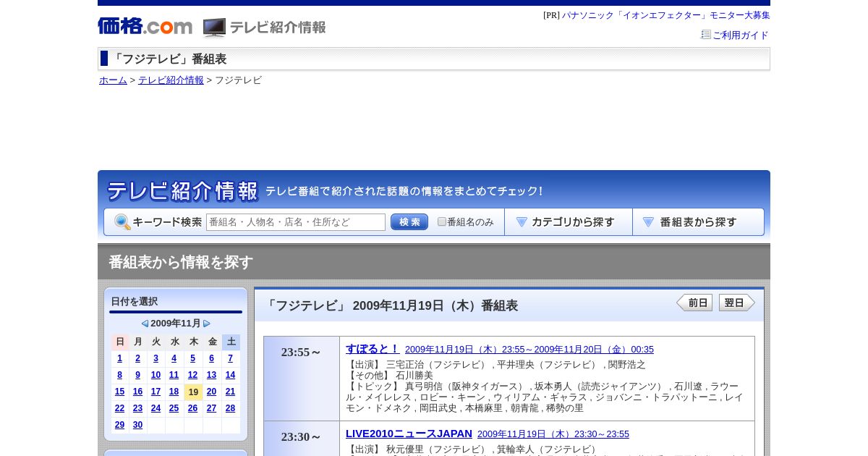Select November 29 in the calendar
The image size is (868, 456).
119,425
